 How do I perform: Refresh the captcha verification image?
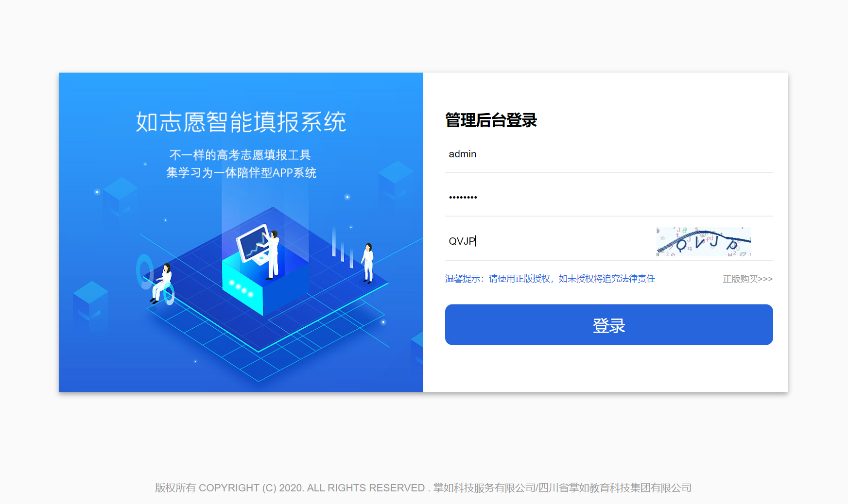pos(703,241)
